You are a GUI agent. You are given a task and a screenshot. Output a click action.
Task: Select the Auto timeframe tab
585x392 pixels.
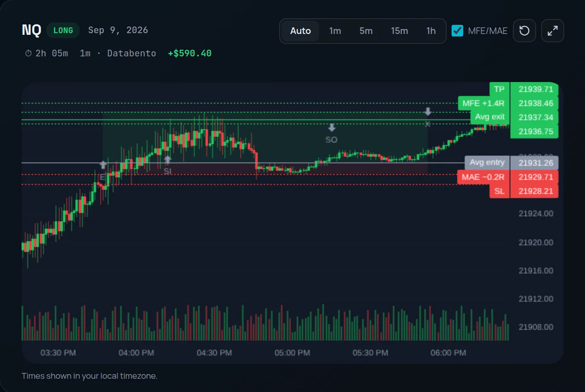click(300, 31)
